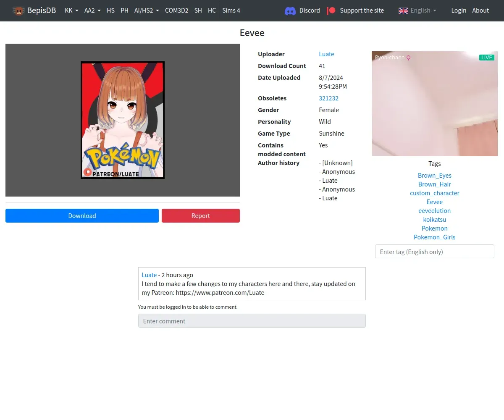
Task: Focus the Enter tag input field
Action: tap(435, 252)
